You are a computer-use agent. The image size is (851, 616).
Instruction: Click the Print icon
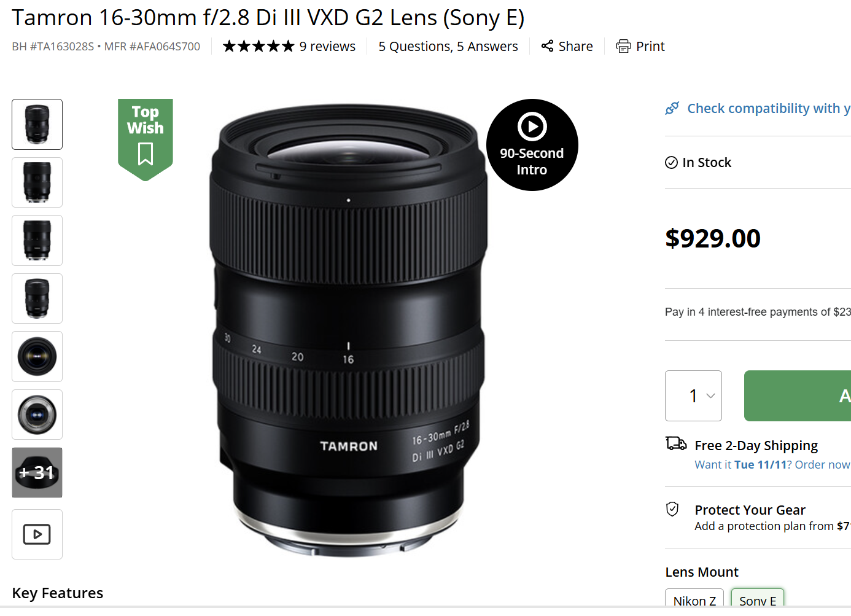coord(623,46)
